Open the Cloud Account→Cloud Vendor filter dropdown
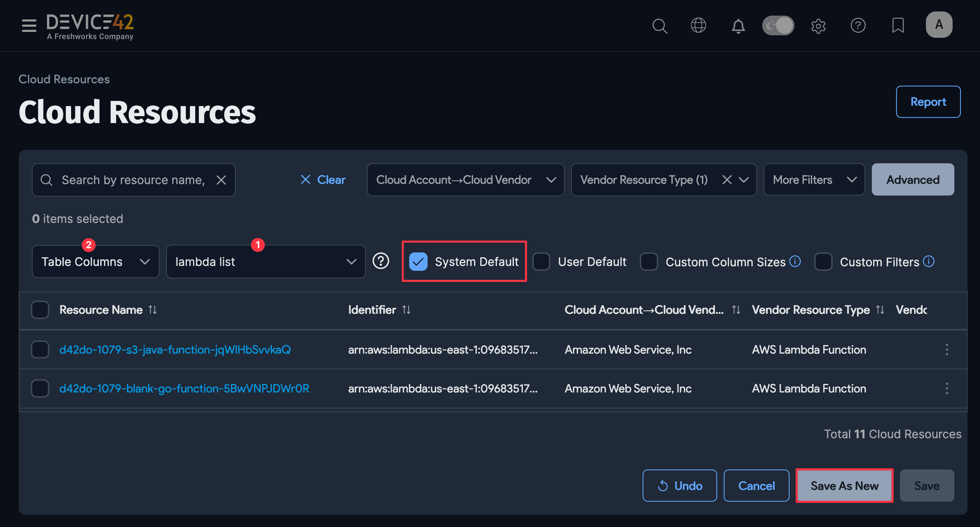 465,180
